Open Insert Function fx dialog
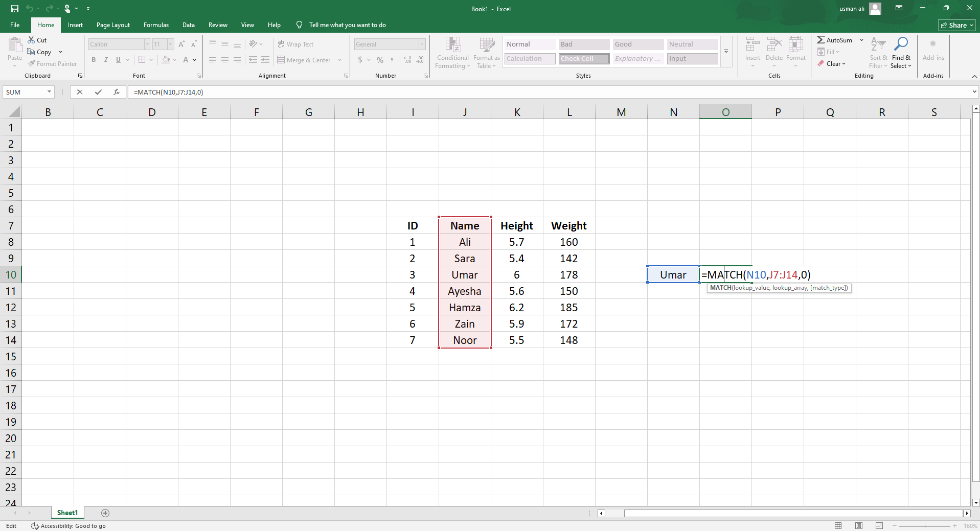The image size is (980, 531). (x=117, y=92)
